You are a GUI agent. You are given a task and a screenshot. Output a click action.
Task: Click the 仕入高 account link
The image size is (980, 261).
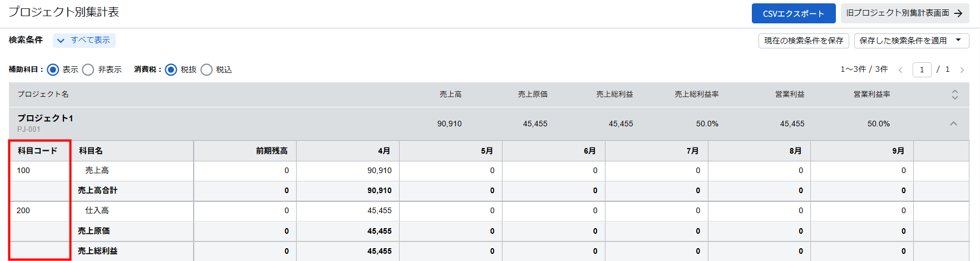[x=97, y=210]
